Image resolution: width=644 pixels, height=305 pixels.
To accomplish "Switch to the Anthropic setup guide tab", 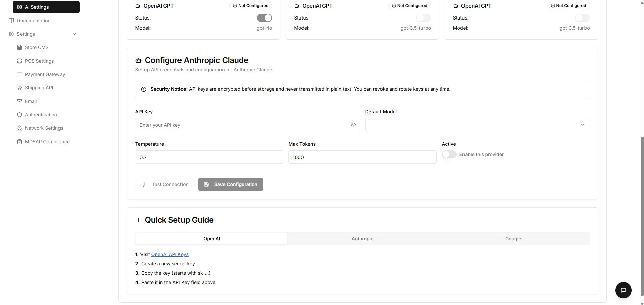I will coord(362,239).
